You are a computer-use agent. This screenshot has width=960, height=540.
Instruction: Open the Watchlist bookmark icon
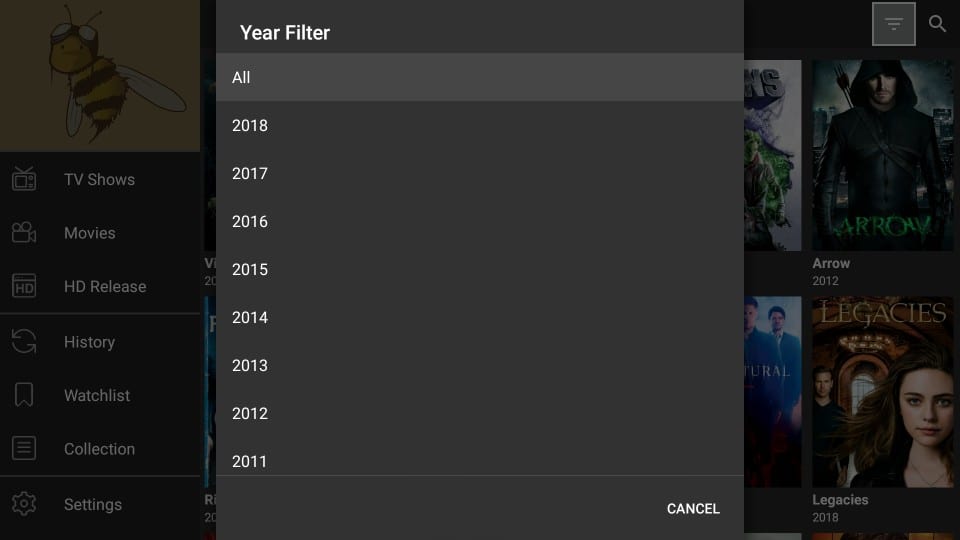(24, 395)
